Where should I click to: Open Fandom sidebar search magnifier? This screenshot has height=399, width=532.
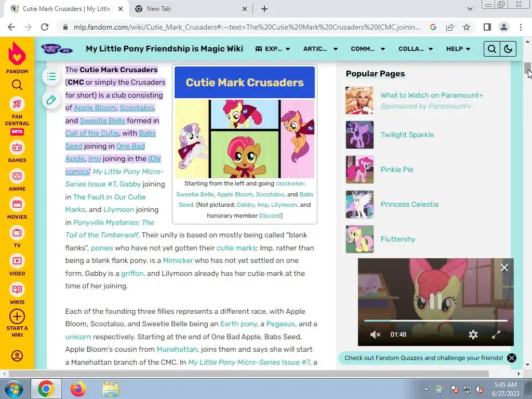[x=17, y=85]
